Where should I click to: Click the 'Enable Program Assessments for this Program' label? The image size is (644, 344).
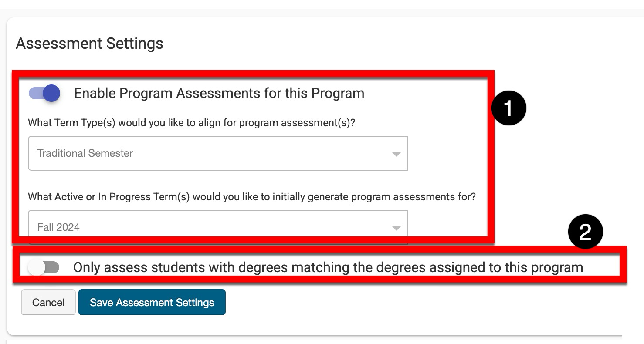219,93
